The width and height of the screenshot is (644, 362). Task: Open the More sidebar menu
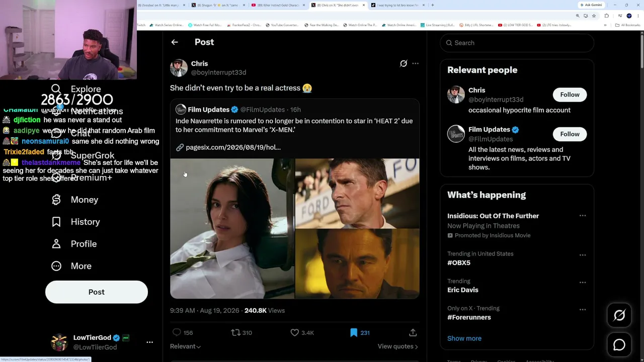[71, 266]
